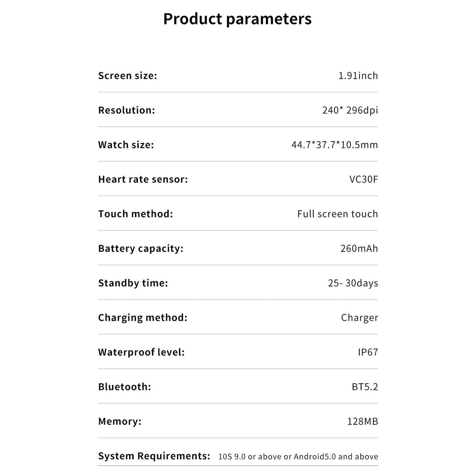Select the Full screen touch text
Image resolution: width=476 pixels, height=476 pixels.
pos(337,214)
